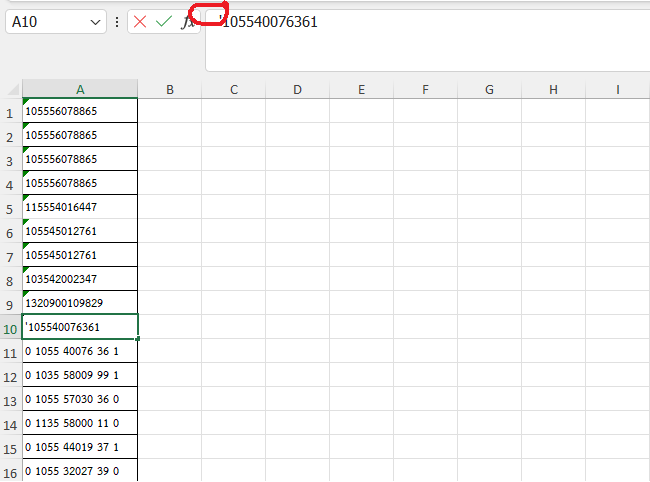Image resolution: width=650 pixels, height=482 pixels.
Task: Select column A header
Action: pyautogui.click(x=80, y=89)
